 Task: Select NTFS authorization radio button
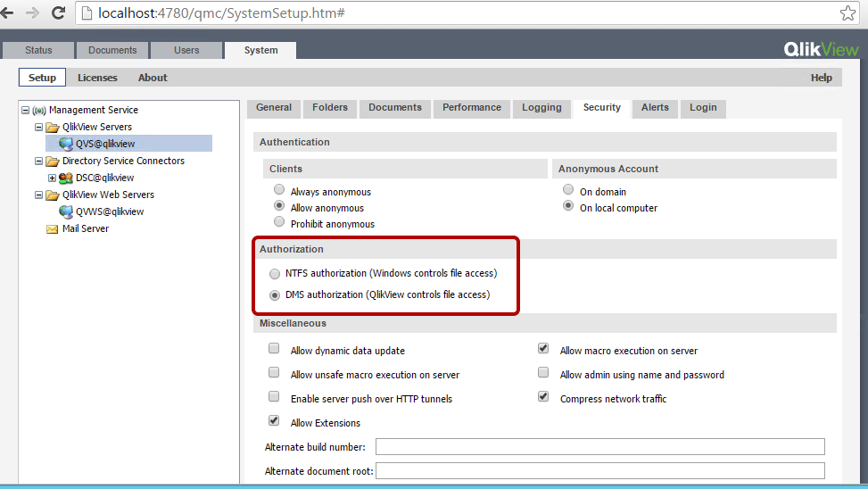(275, 274)
